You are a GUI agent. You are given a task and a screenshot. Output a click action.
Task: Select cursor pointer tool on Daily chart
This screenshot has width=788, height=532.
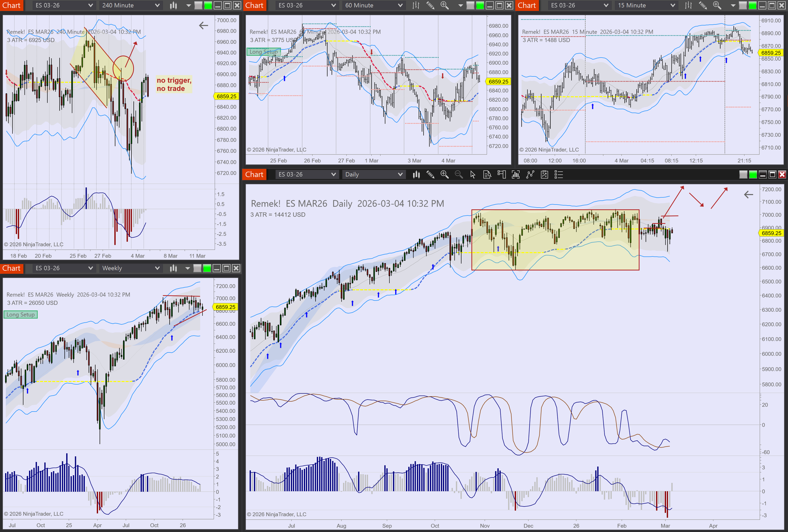point(473,175)
